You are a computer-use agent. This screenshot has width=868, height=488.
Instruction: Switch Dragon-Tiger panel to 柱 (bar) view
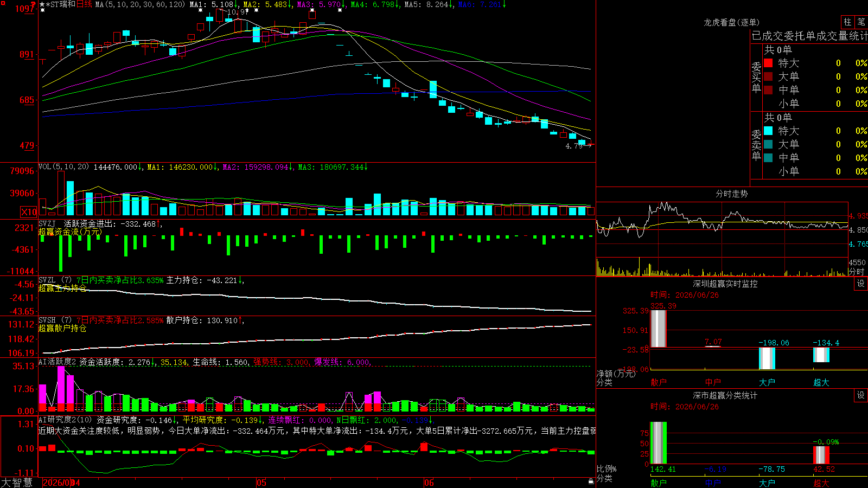point(847,22)
